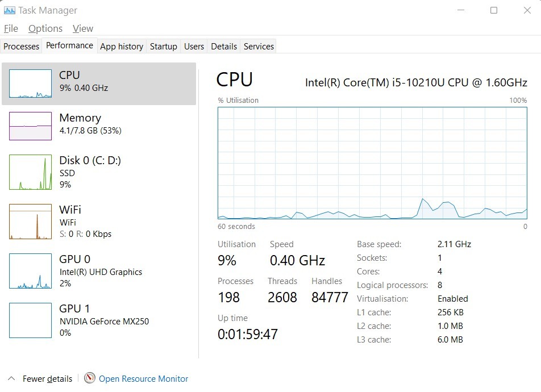The image size is (541, 392).
Task: Open the Disk 0 SSD performance graph
Action: tap(30, 172)
